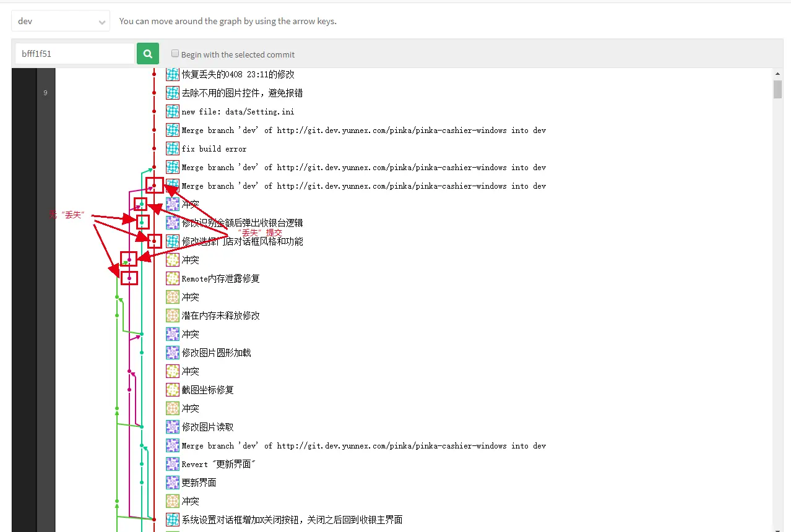Viewport: 791px width, 532px height.
Task: Click the identicon beside "Revert 更新界面"
Action: (x=171, y=464)
